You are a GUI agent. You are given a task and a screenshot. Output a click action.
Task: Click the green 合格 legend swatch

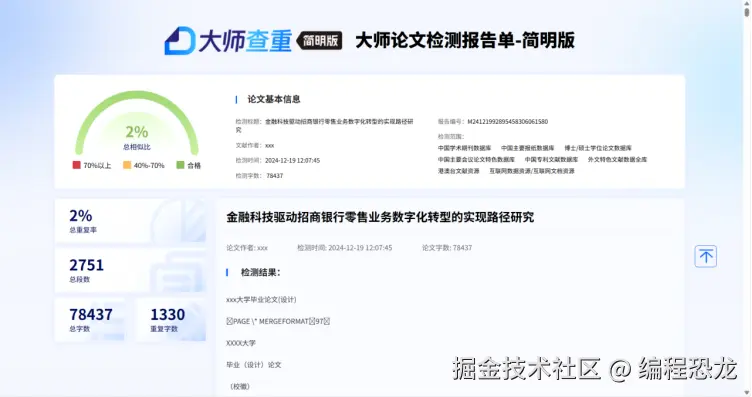(x=180, y=165)
